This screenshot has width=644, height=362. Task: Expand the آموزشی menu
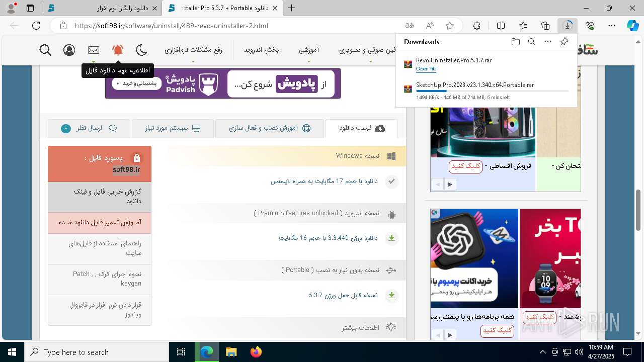[x=309, y=50]
